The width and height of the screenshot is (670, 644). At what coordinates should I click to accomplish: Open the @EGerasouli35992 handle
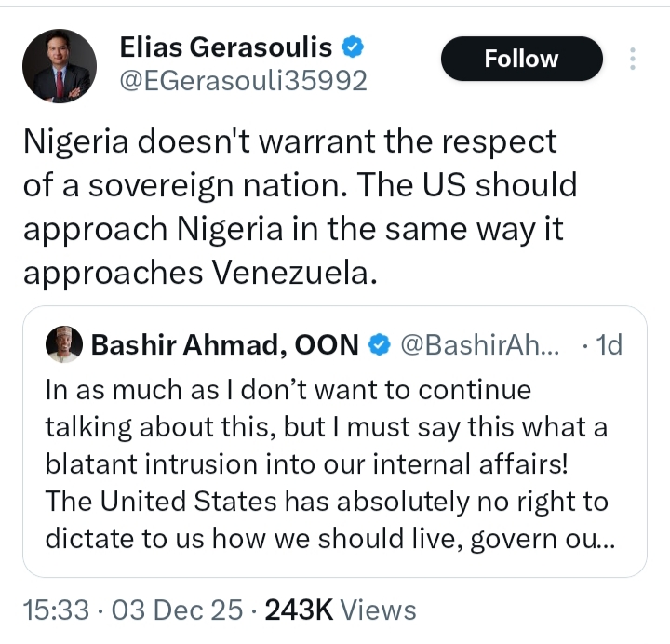click(244, 81)
